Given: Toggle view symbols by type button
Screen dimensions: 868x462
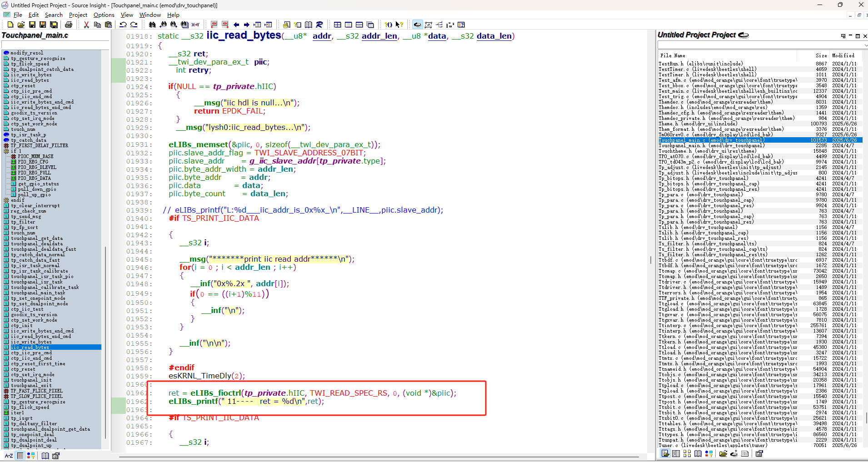Looking at the screenshot, I should (x=31, y=456).
